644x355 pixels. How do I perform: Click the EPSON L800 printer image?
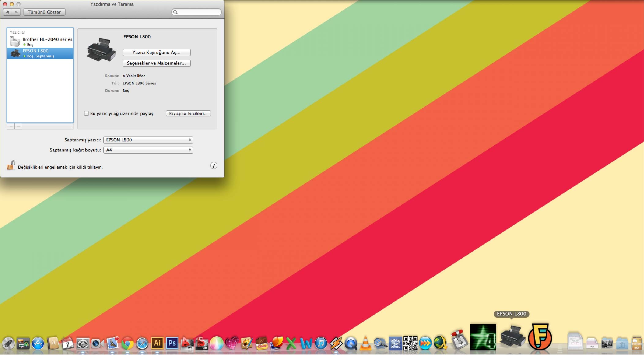[x=101, y=50]
